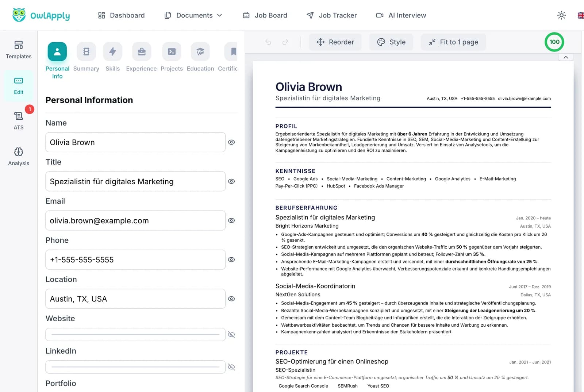Click the Phone input field
The width and height of the screenshot is (584, 392).
click(135, 260)
